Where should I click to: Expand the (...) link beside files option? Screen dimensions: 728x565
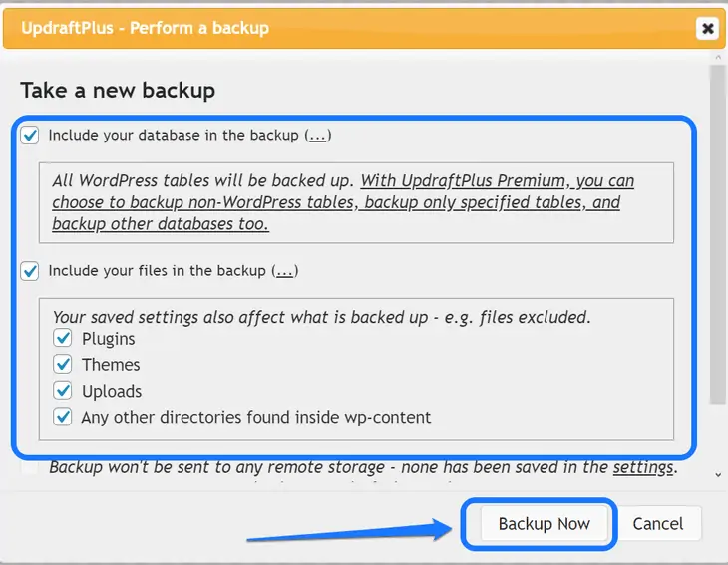pyautogui.click(x=285, y=270)
